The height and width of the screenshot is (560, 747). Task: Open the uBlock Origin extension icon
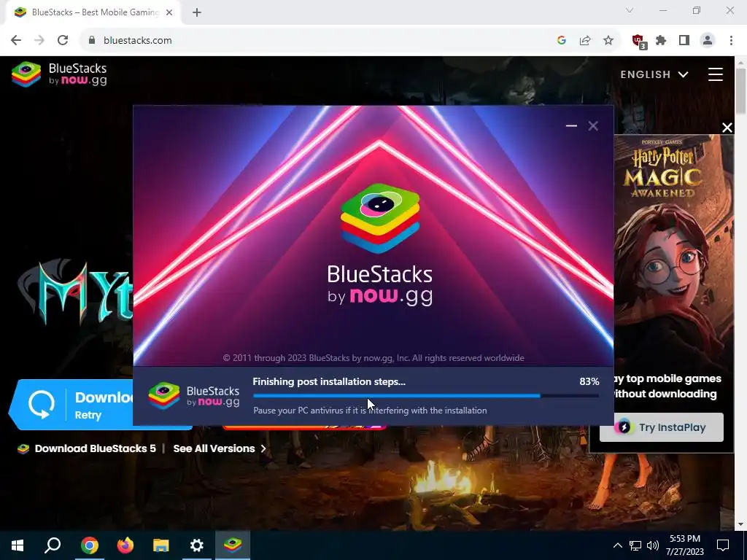pyautogui.click(x=638, y=41)
